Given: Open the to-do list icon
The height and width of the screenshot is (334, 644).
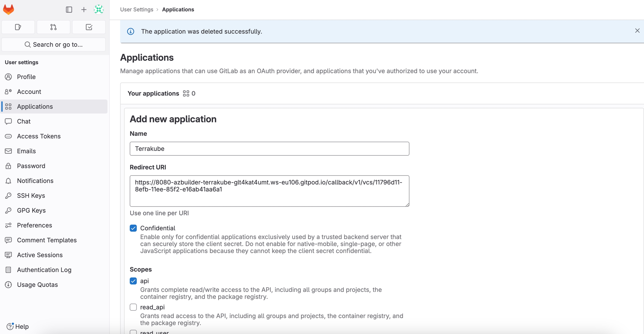Looking at the screenshot, I should click(x=89, y=27).
